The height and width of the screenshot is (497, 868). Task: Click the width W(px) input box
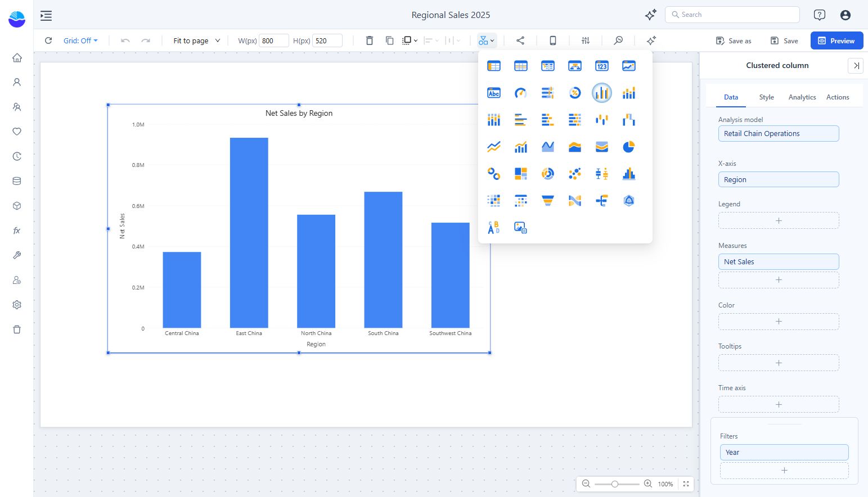[274, 40]
